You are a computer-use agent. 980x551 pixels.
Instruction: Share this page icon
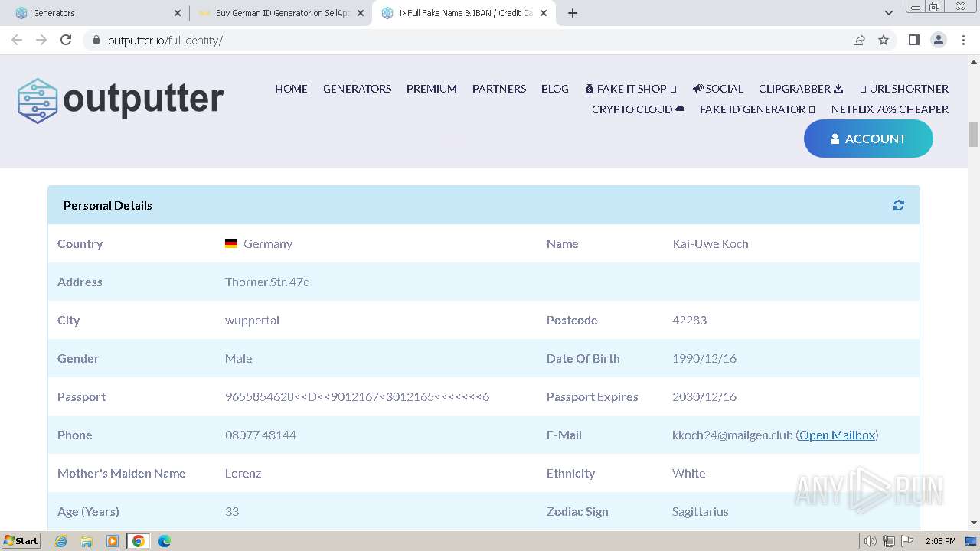(859, 40)
